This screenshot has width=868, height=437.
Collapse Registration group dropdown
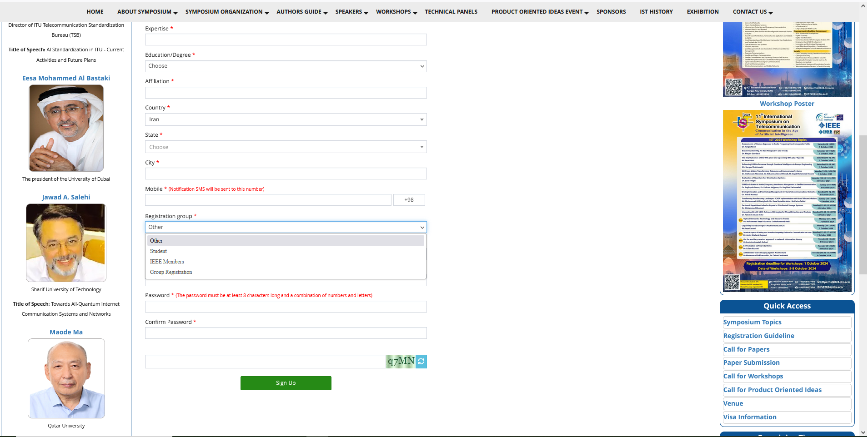(x=286, y=227)
